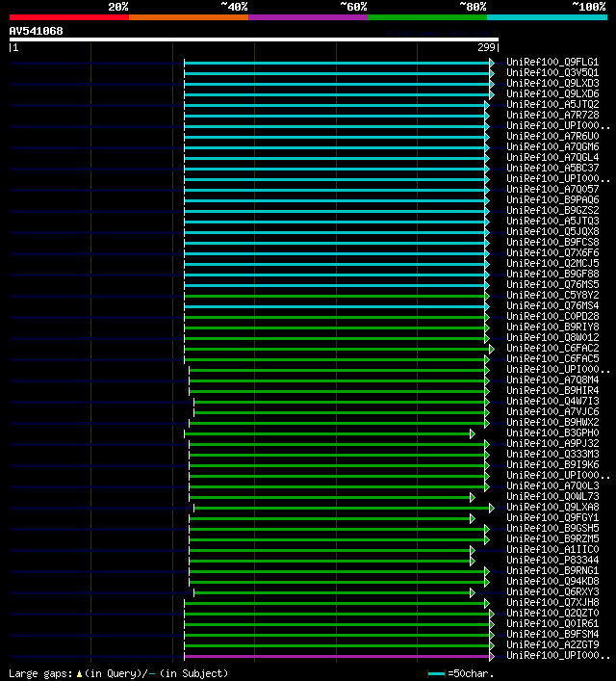The image size is (616, 681).
Task: Select hit label UniRef100_Q76MS4
Action: [x=552, y=305]
